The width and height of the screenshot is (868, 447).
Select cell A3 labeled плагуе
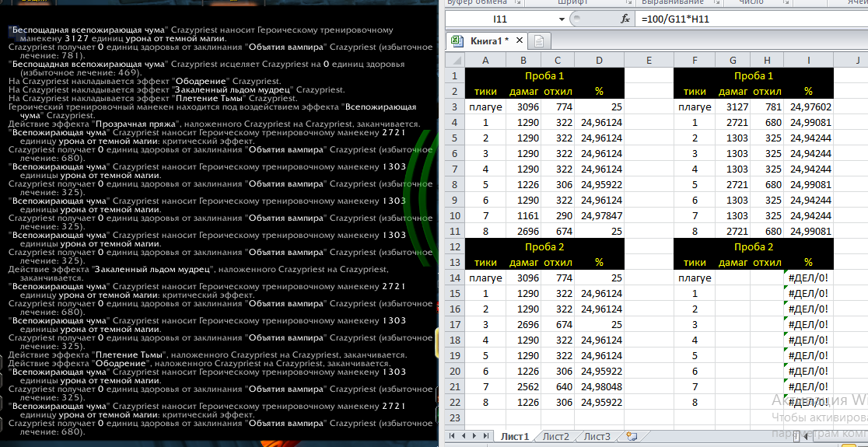pos(485,107)
